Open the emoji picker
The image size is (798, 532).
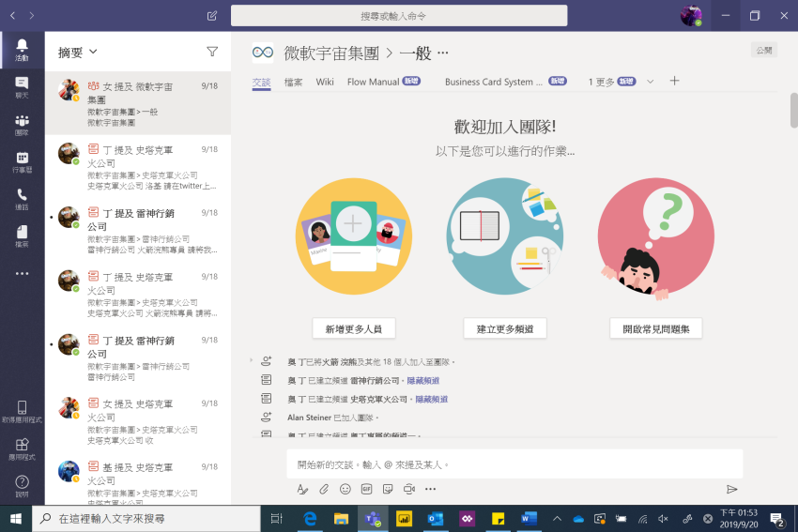(345, 489)
